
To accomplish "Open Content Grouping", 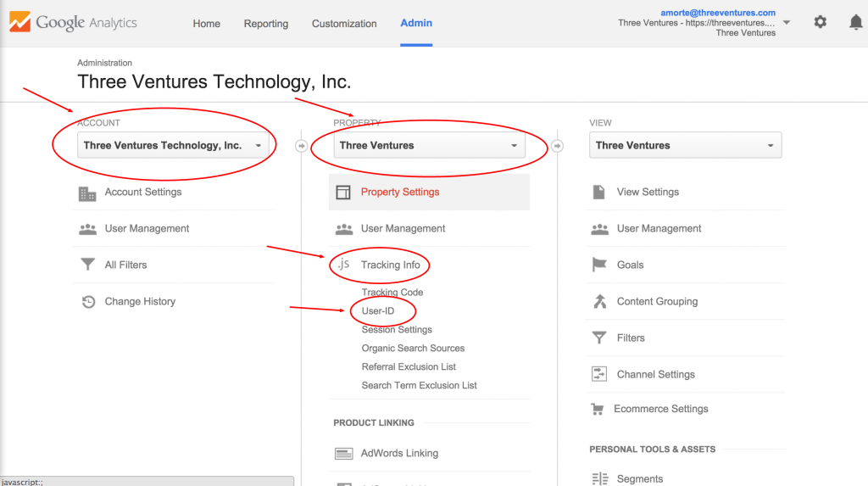I will coord(657,301).
